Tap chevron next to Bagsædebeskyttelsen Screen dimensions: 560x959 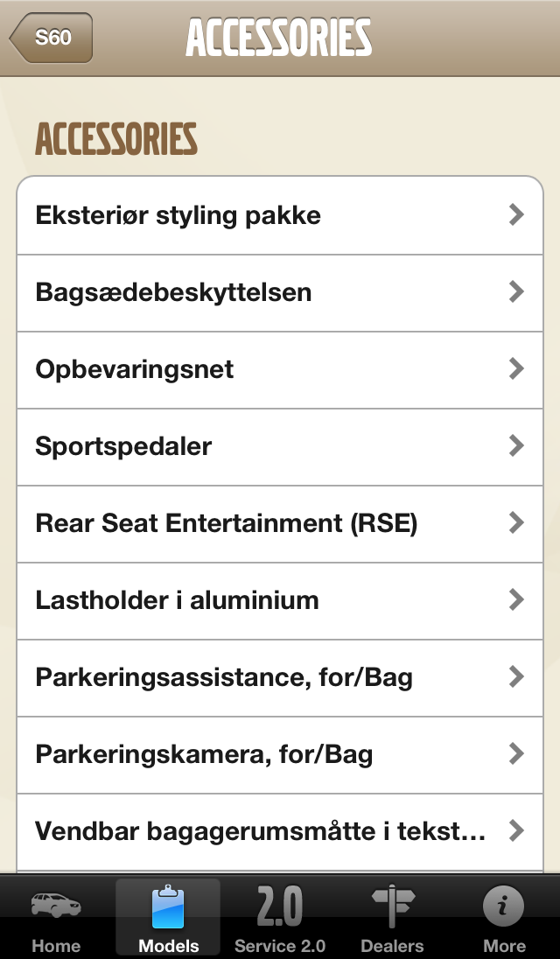[x=516, y=292]
